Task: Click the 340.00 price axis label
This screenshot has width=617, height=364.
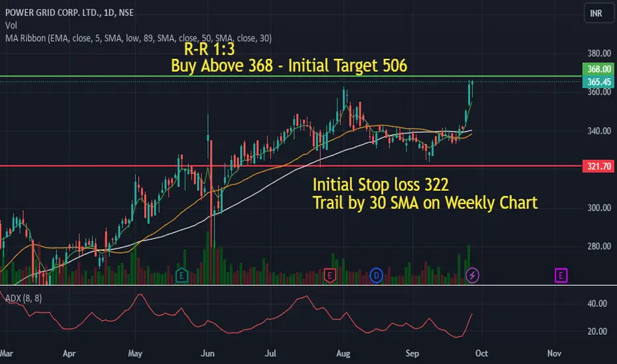Action: (x=599, y=130)
